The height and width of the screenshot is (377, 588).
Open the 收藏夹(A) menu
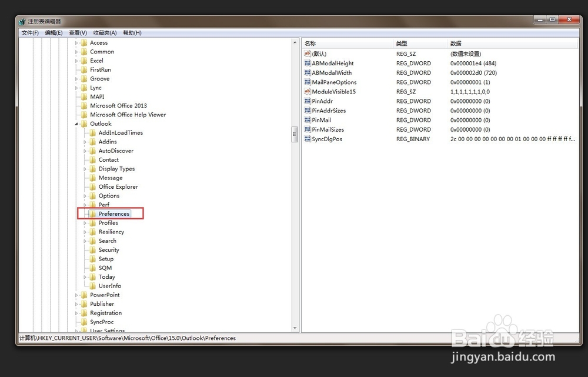[105, 33]
